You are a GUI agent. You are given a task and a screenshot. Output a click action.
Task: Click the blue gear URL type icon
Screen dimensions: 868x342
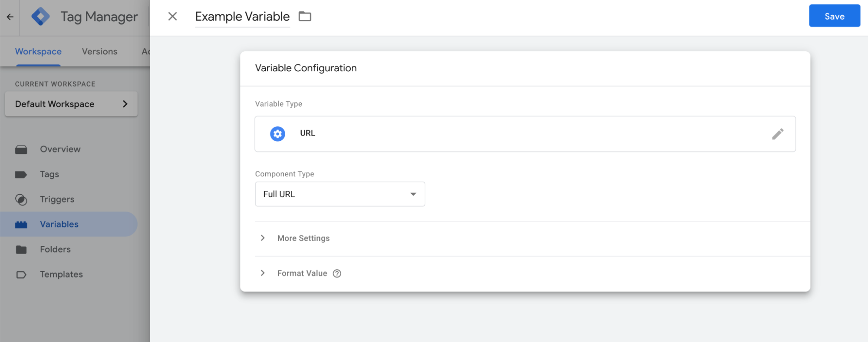(277, 134)
